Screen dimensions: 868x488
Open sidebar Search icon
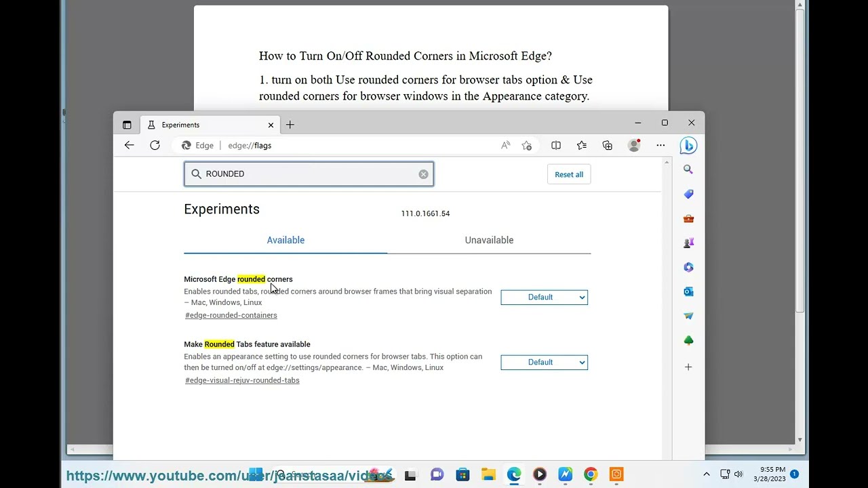(688, 169)
